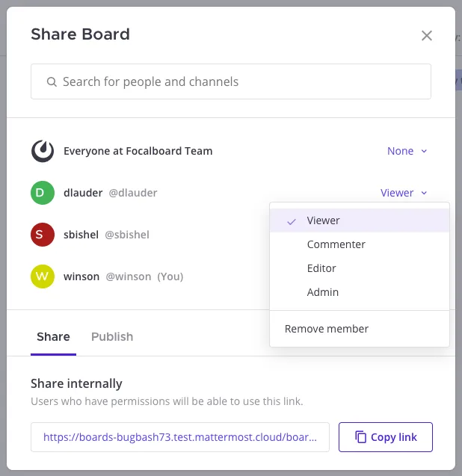Click the Focalboard Team logo icon
This screenshot has height=476, width=462.
point(43,151)
